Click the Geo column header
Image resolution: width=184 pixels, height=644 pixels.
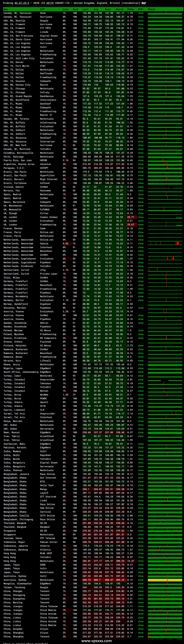(6, 9)
